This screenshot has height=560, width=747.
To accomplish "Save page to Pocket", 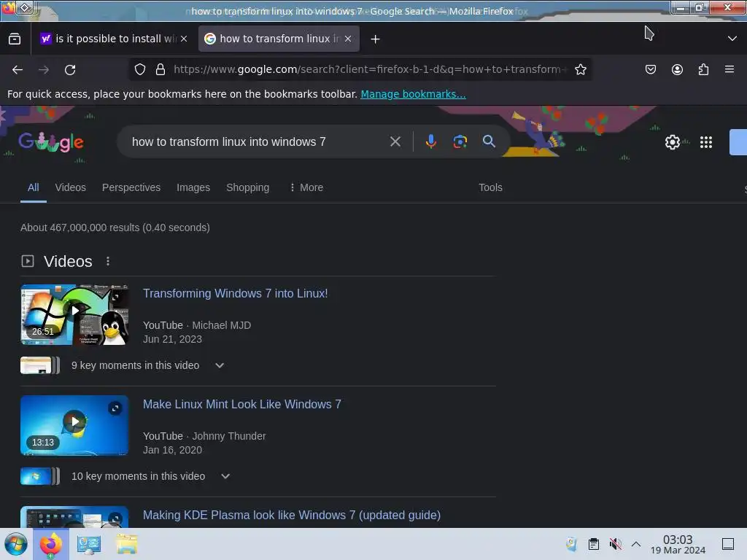I will pos(651,69).
